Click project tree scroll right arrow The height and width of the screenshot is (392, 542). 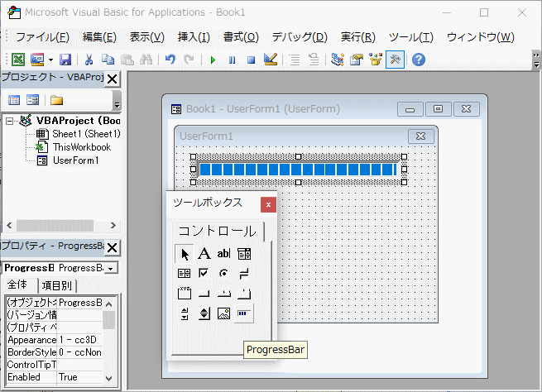point(113,226)
